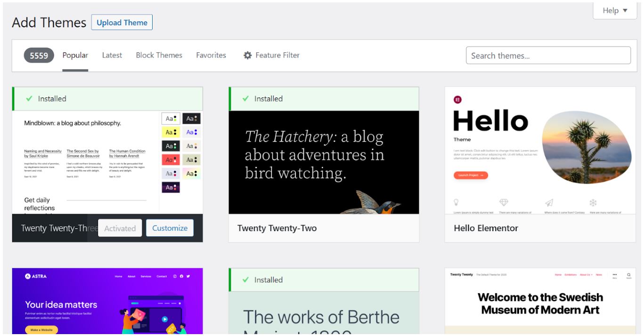Click the Twitter icon in Astra preview header
644x336 pixels.
188,276
